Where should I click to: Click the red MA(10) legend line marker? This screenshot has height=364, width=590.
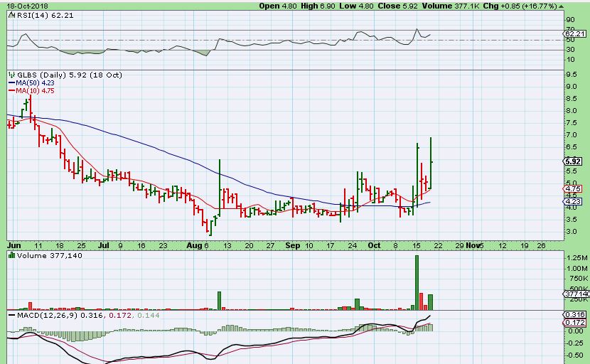click(x=11, y=91)
